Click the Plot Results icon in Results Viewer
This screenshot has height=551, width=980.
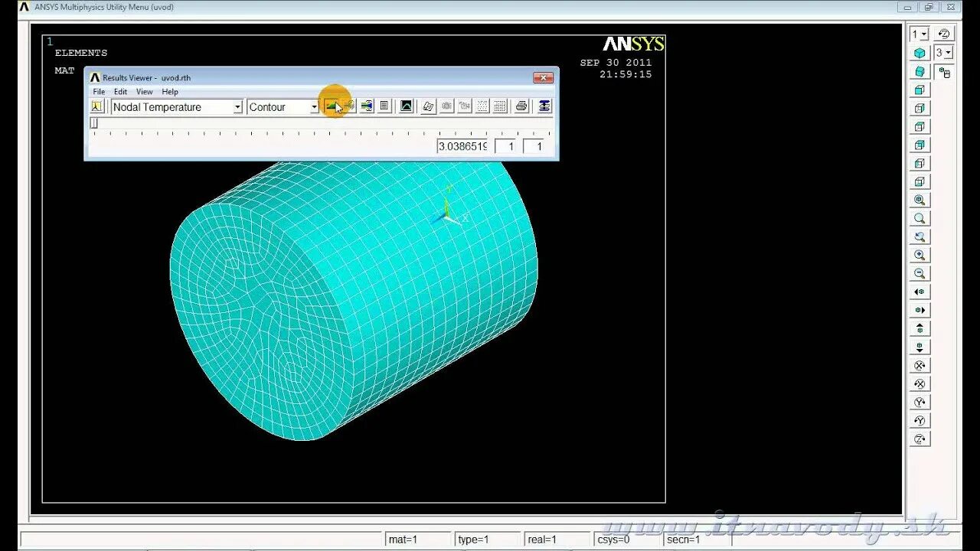(x=332, y=106)
